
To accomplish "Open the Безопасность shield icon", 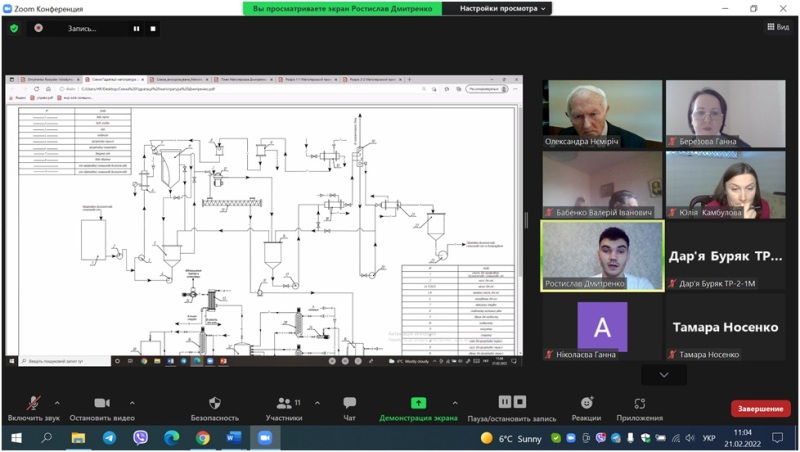I will 215,403.
